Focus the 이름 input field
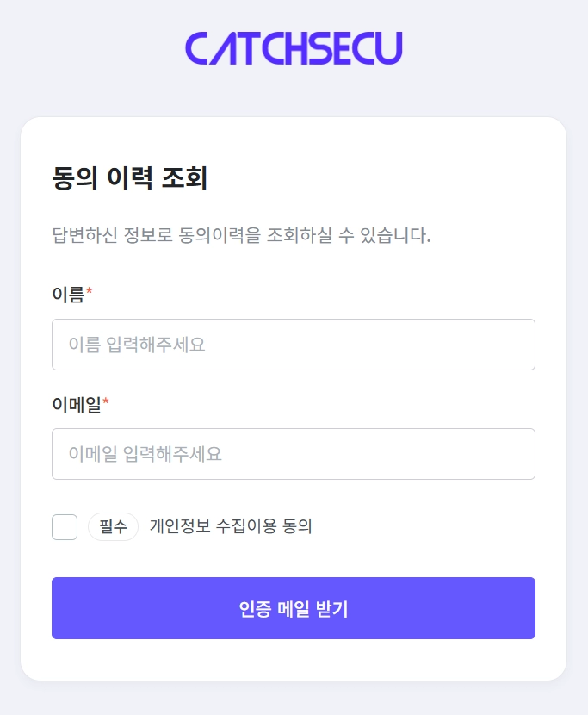Screen dimensions: 588x715 294,345
